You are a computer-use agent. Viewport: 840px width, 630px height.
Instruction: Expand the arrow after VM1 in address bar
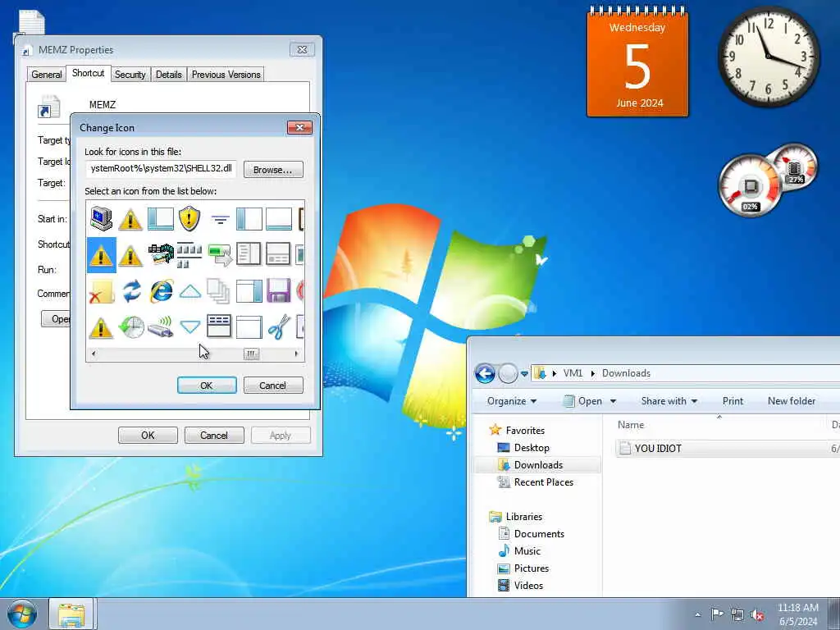[592, 373]
